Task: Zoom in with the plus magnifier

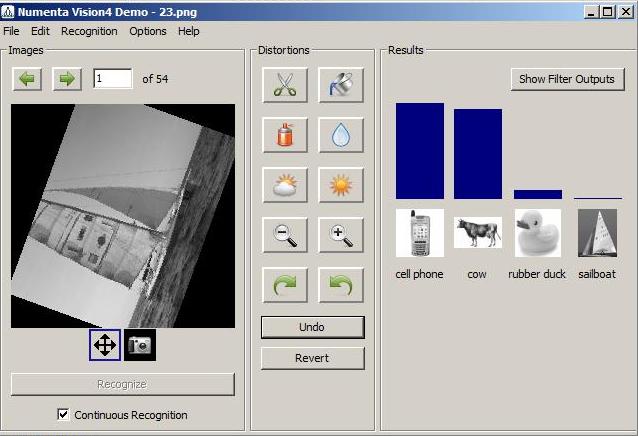Action: (x=341, y=235)
